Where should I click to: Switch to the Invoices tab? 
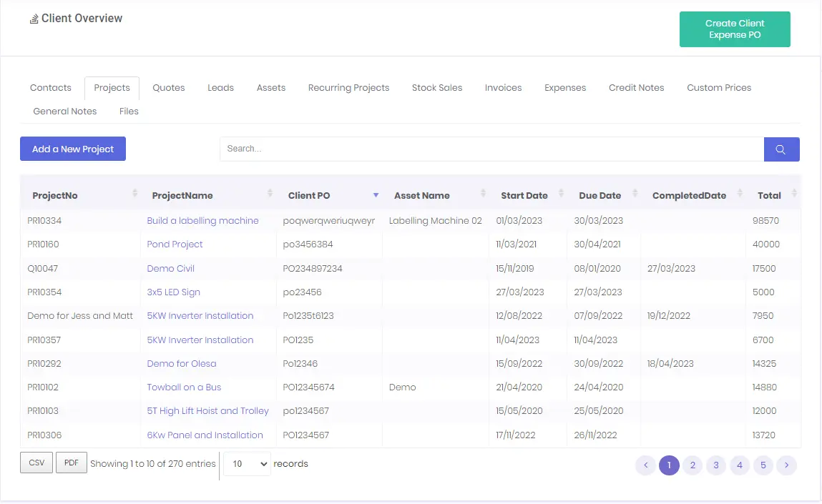point(503,88)
